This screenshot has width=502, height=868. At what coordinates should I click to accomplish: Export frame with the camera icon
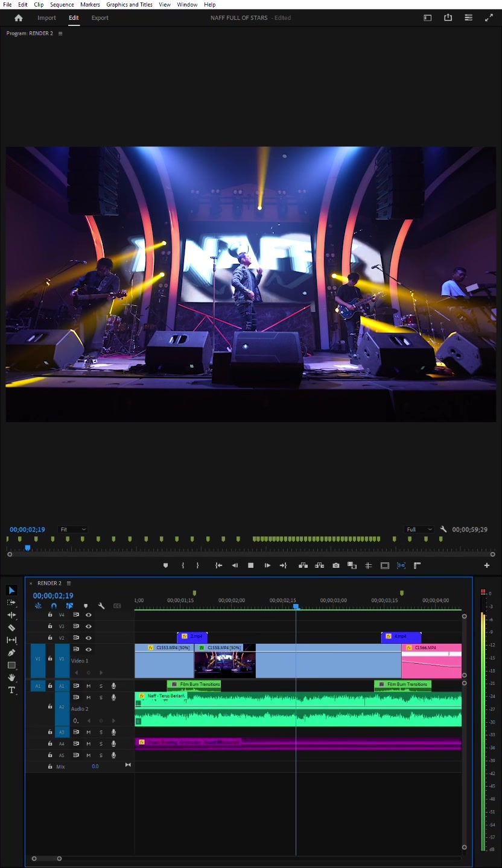coord(336,565)
